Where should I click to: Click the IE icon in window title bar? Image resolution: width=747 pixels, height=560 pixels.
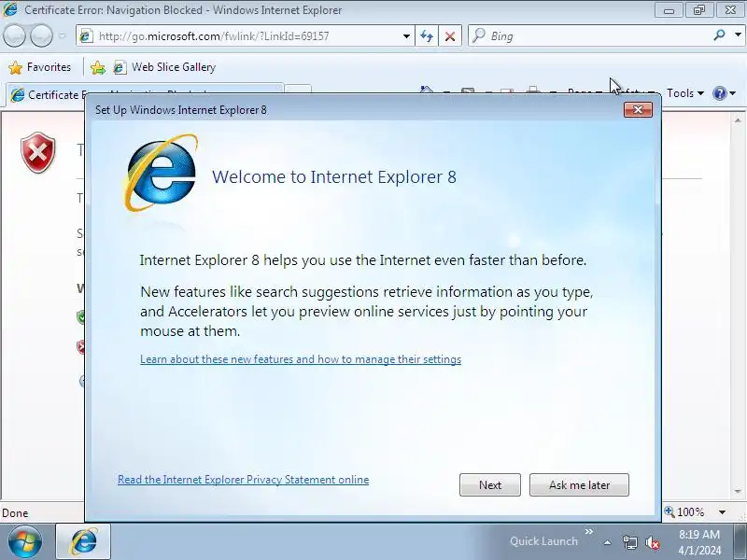coord(10,9)
